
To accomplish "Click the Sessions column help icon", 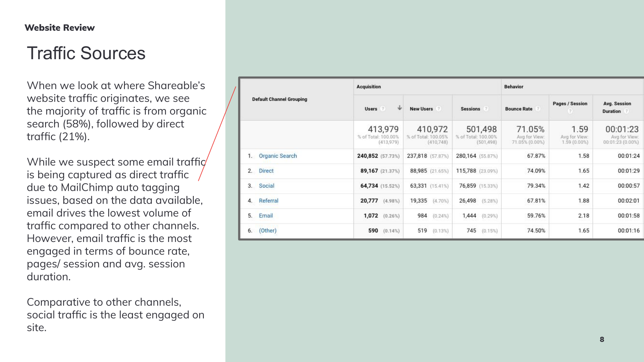I will [486, 109].
